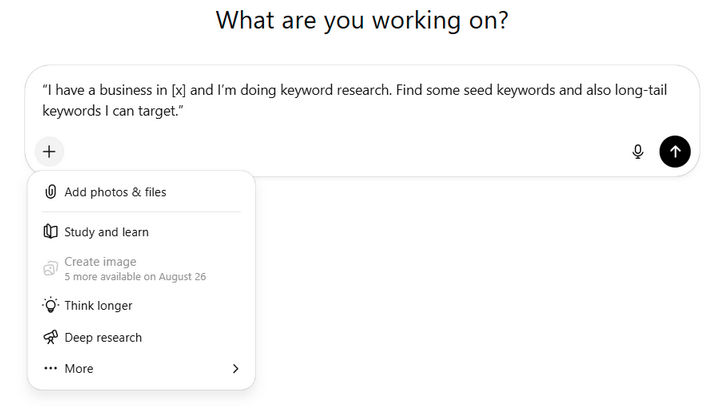The height and width of the screenshot is (416, 724).
Task: Click the lightbulb icon for Think longer
Action: (x=51, y=305)
